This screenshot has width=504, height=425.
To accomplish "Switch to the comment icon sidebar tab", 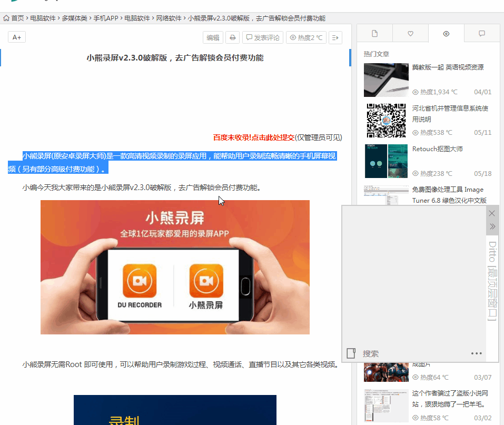I will [x=482, y=33].
